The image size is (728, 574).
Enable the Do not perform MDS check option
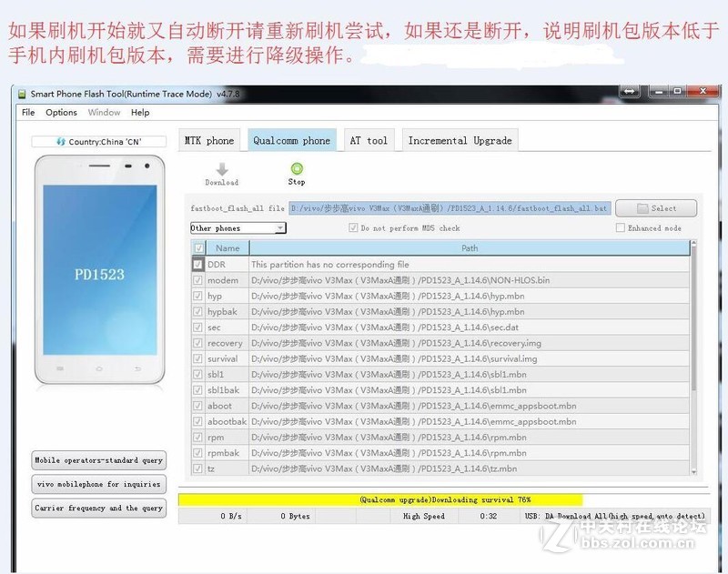point(353,227)
